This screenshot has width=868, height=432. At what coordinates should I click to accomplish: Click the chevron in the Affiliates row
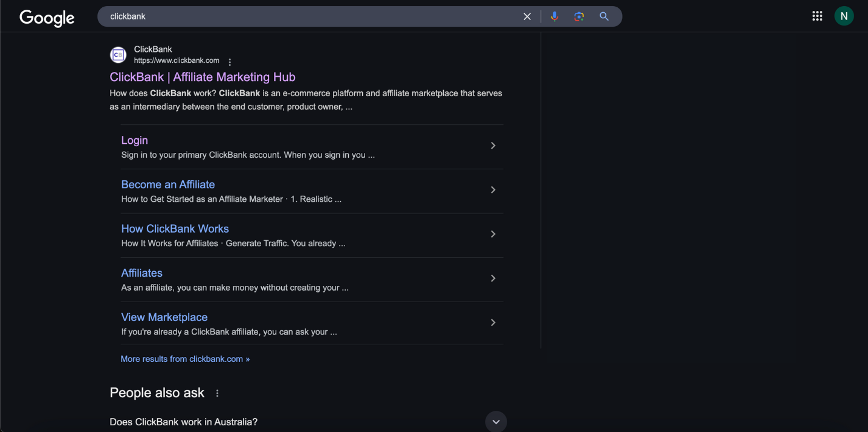pos(493,278)
